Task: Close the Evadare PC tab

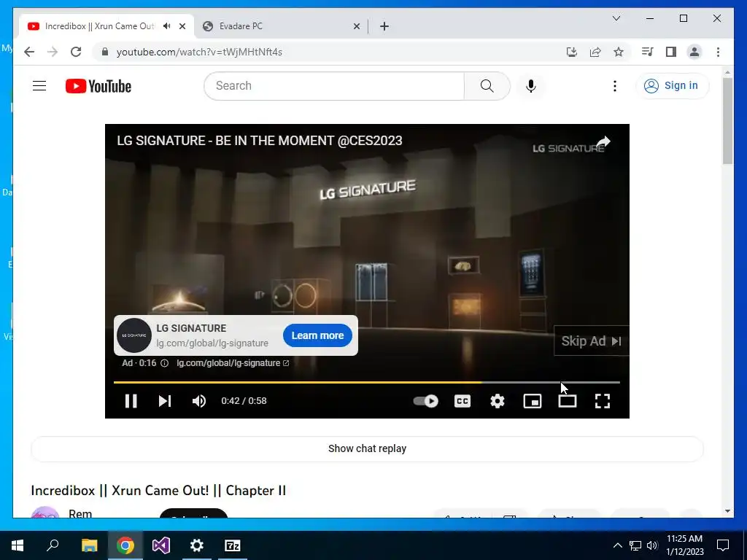Action: (x=356, y=26)
